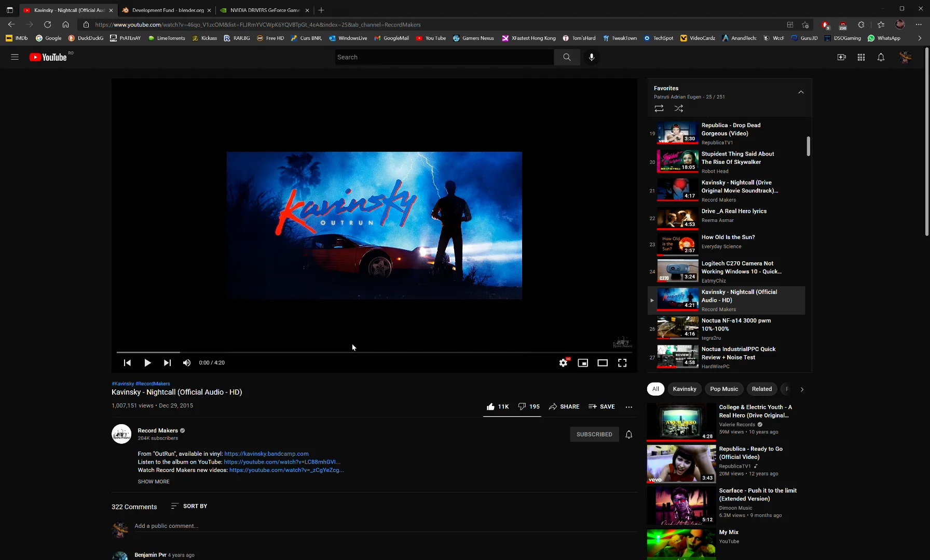Save video to a playlist

(x=601, y=407)
